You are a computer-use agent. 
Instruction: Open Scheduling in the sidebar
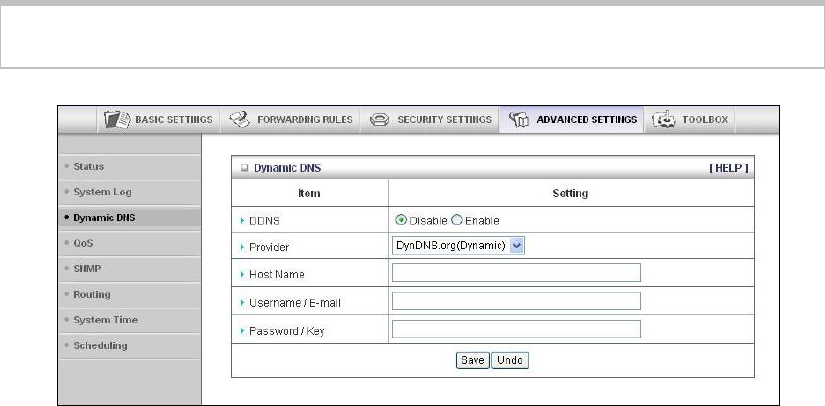coord(100,345)
